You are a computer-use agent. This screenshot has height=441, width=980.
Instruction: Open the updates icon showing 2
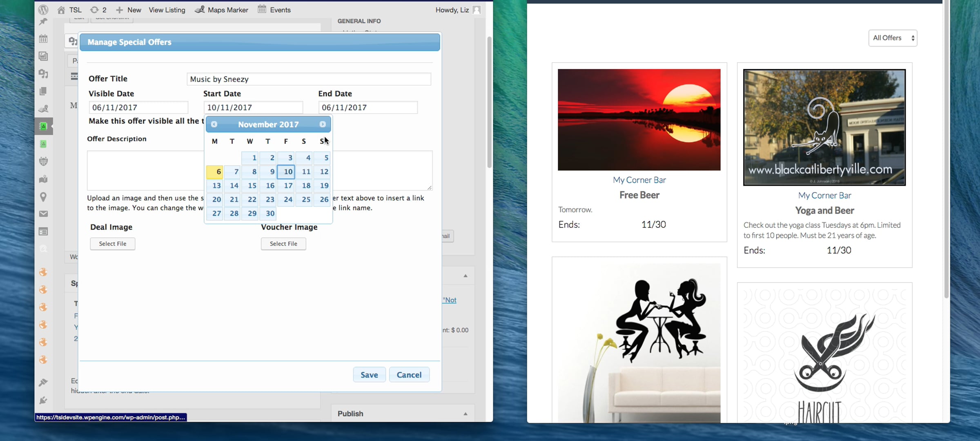tap(94, 10)
